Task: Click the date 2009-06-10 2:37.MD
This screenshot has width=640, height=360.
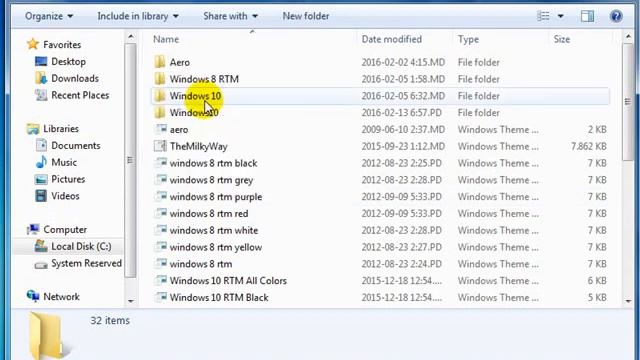Action: click(x=403, y=129)
